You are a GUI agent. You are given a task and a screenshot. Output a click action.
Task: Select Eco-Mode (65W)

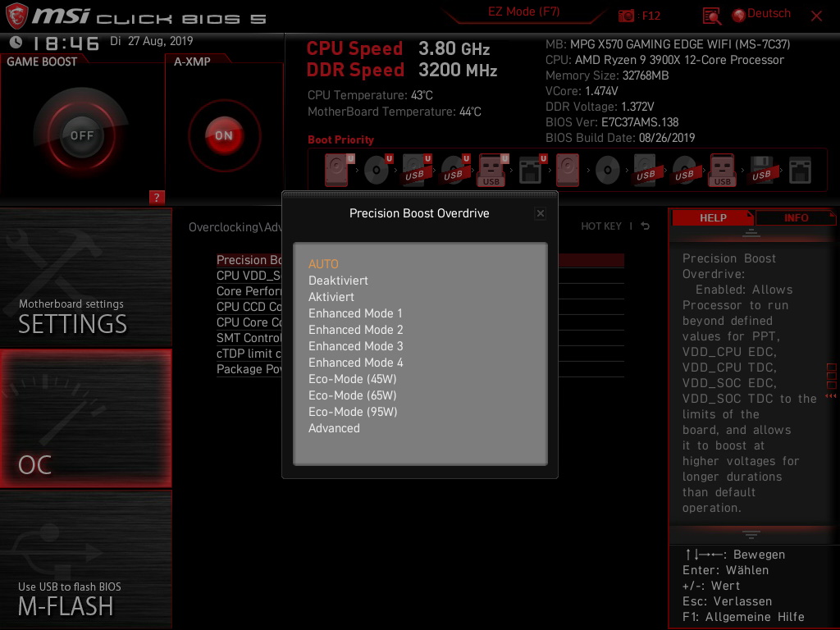click(x=353, y=395)
